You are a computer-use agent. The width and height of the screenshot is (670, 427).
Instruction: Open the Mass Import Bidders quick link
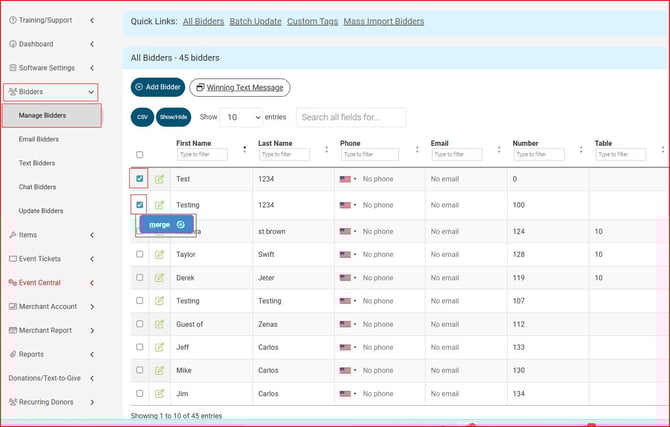point(383,21)
